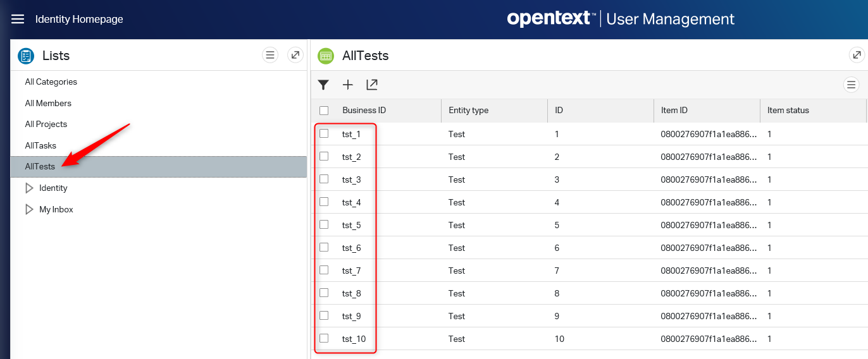Click the export list icon in toolbar
The image size is (868, 359).
372,85
